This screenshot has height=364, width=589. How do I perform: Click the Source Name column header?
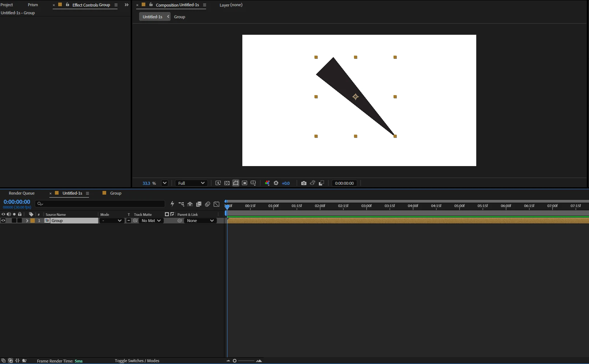coord(56,214)
